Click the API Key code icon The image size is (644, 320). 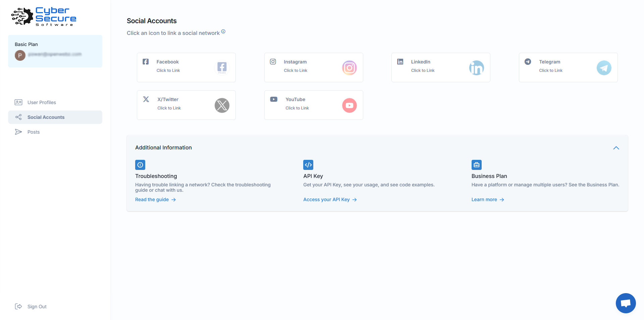coord(308,165)
